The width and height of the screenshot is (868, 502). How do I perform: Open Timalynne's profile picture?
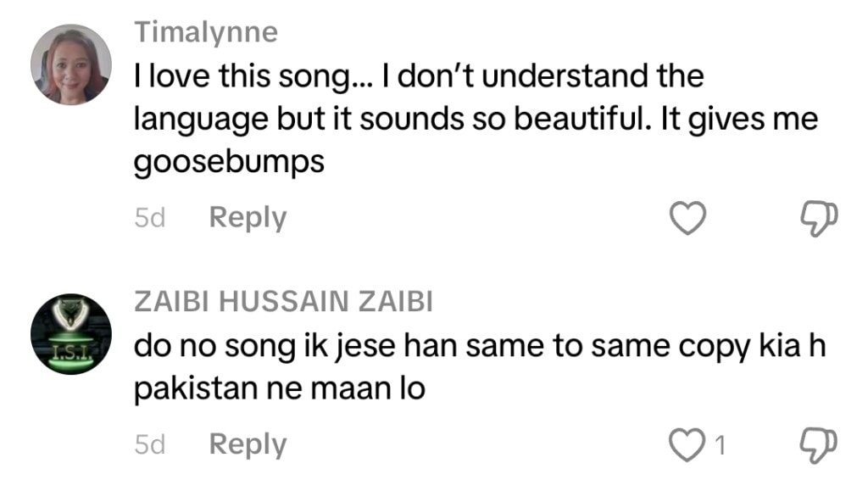pyautogui.click(x=71, y=64)
